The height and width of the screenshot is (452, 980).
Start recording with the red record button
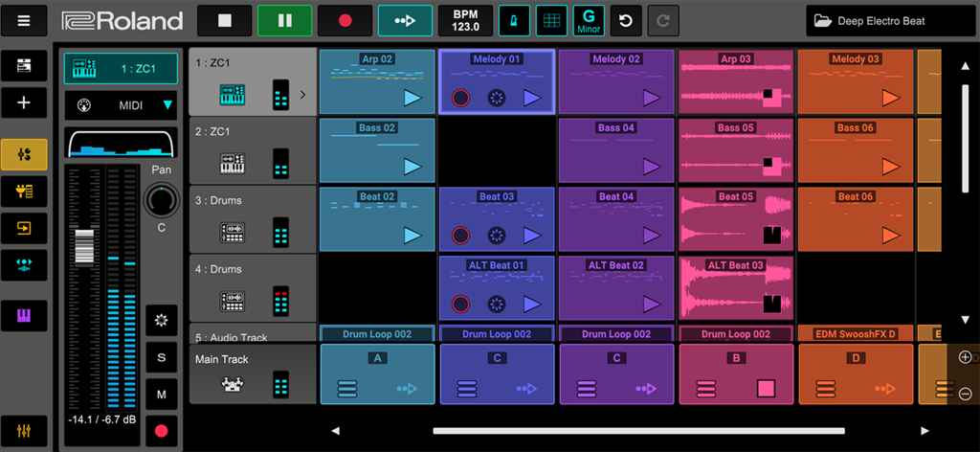tap(345, 21)
